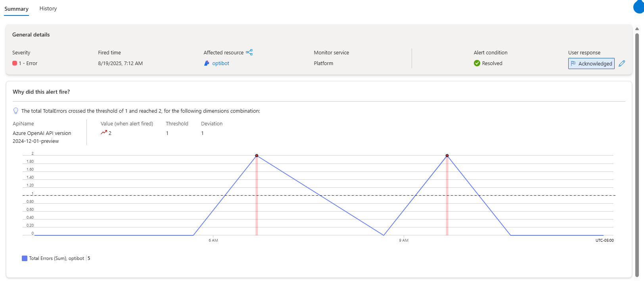
Task: Click the 2024-12-01-preview text
Action: click(36, 141)
